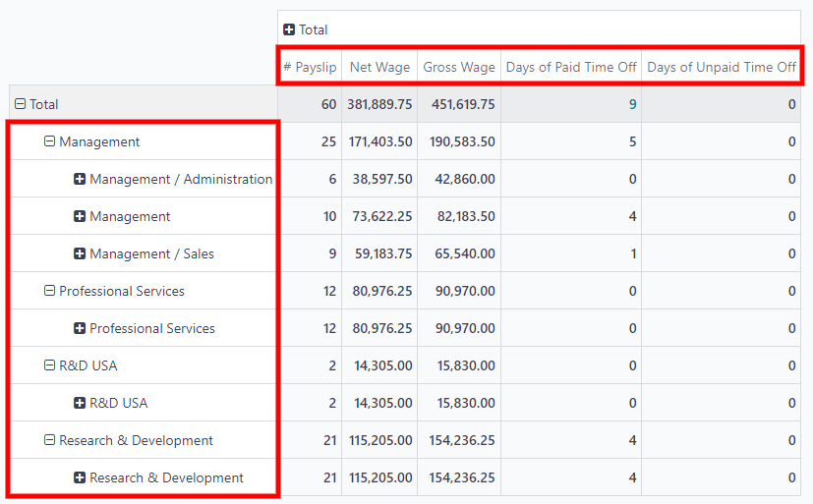
Task: Collapse the R&D USA group
Action: coord(49,365)
